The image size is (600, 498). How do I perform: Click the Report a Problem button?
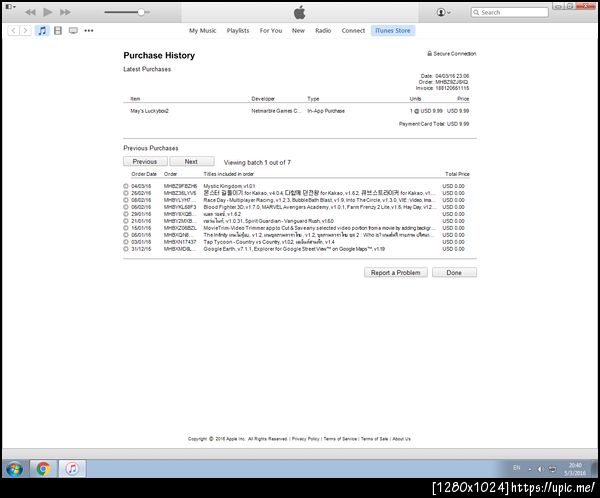pos(396,273)
